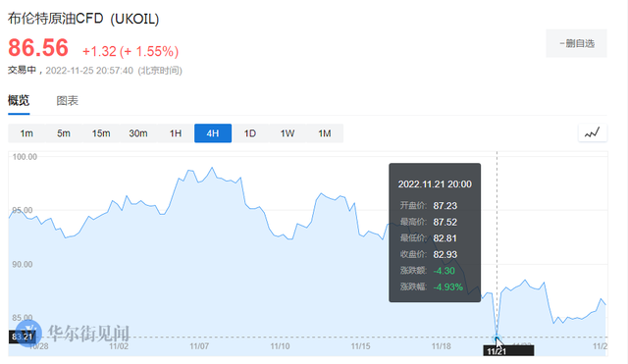628x364 pixels.
Task: Click the 11/10 date axis label
Action: 280,346
